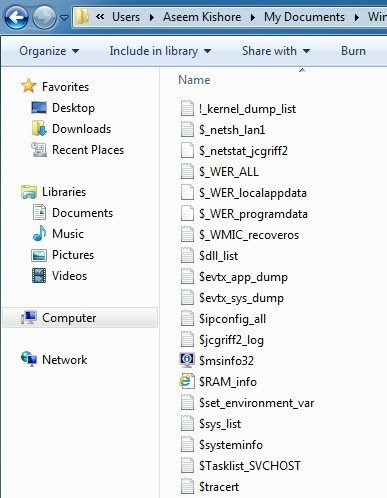
Task: Click the Desktop icon in Favorites
Action: pos(39,108)
